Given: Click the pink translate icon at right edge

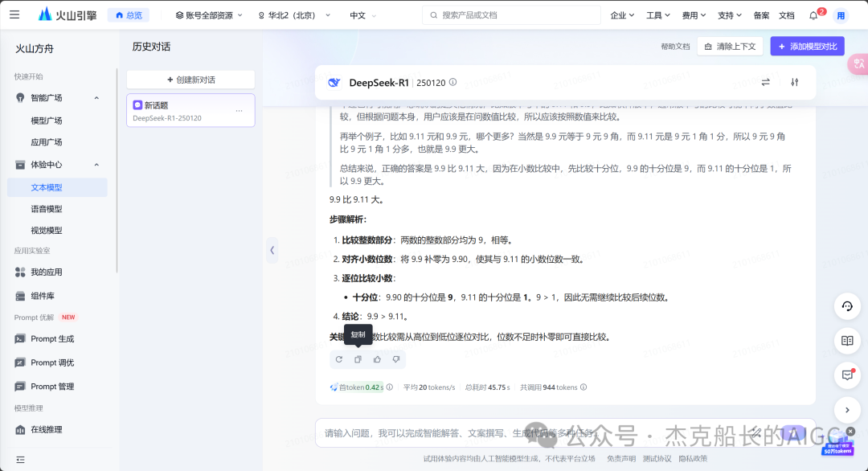Looking at the screenshot, I should coord(858,63).
